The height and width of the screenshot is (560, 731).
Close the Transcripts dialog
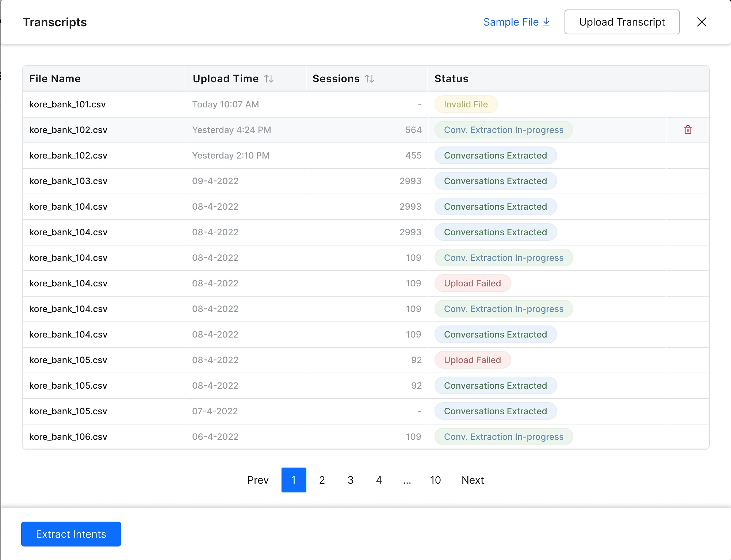[x=701, y=22]
